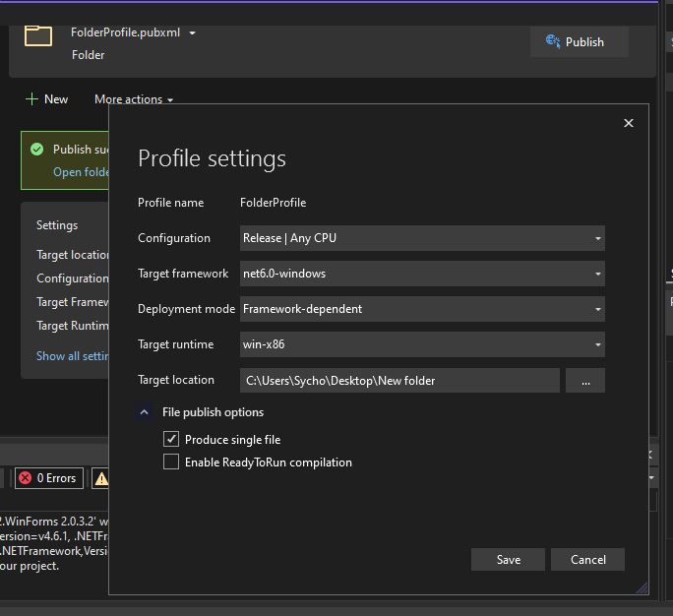673x616 pixels.
Task: Click the globe icon on Publish
Action: tap(553, 42)
